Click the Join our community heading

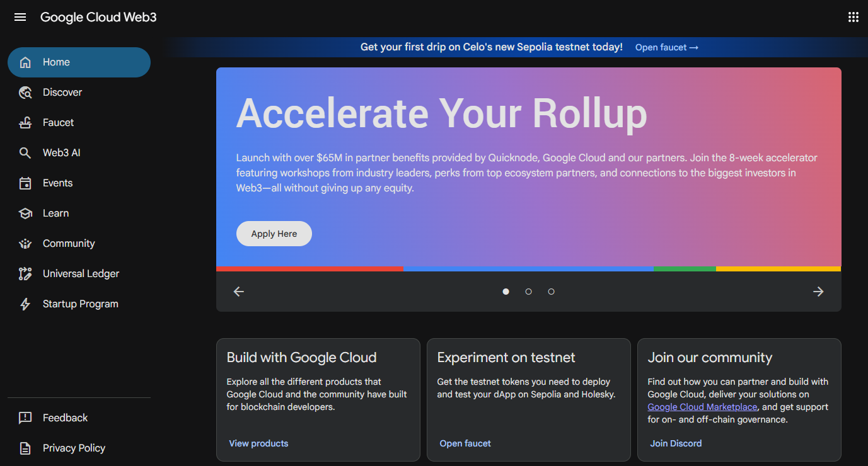(710, 358)
